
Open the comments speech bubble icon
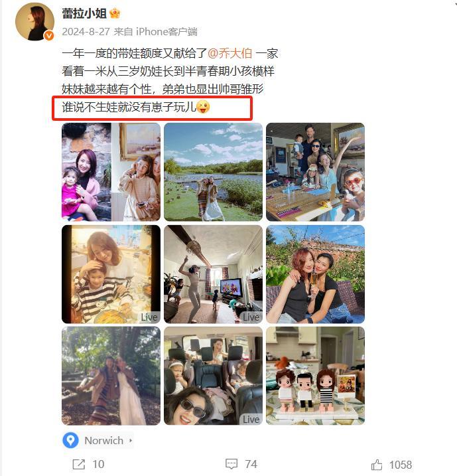231,464
